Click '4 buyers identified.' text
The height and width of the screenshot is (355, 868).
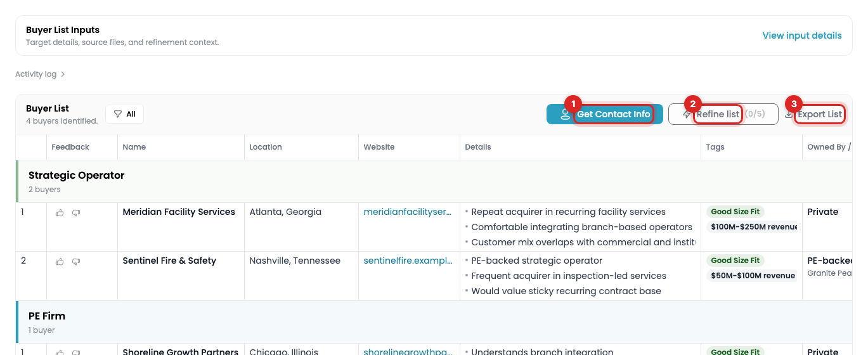coord(62,120)
